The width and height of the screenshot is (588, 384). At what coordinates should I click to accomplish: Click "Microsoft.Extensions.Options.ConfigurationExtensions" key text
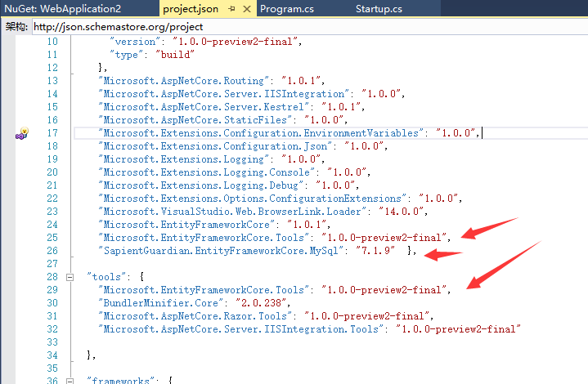[253, 199]
